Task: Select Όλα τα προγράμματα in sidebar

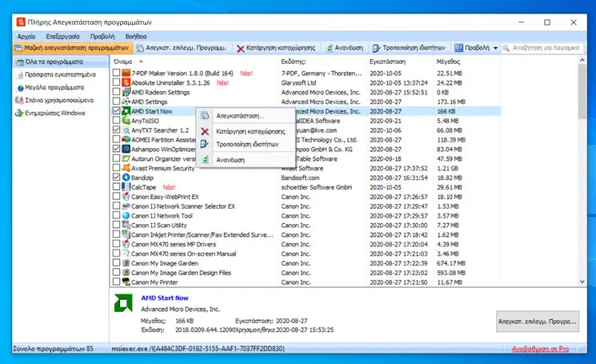Action: pos(61,62)
